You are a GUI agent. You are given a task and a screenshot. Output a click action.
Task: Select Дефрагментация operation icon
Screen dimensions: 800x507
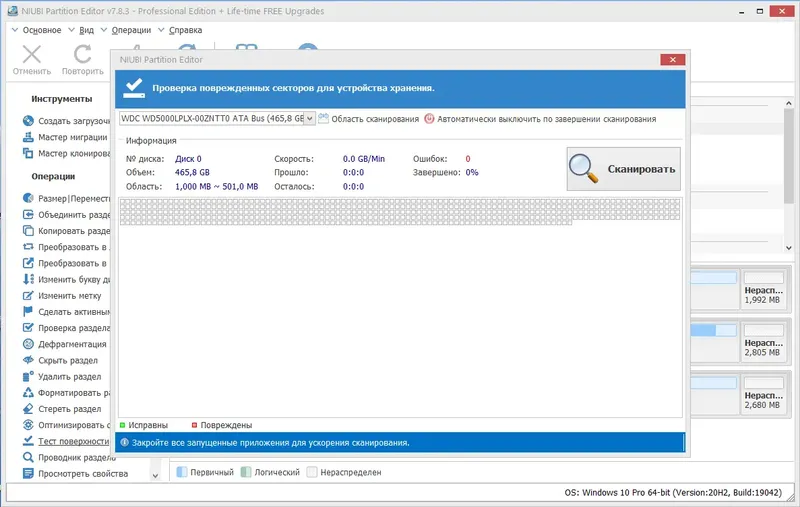(28, 344)
